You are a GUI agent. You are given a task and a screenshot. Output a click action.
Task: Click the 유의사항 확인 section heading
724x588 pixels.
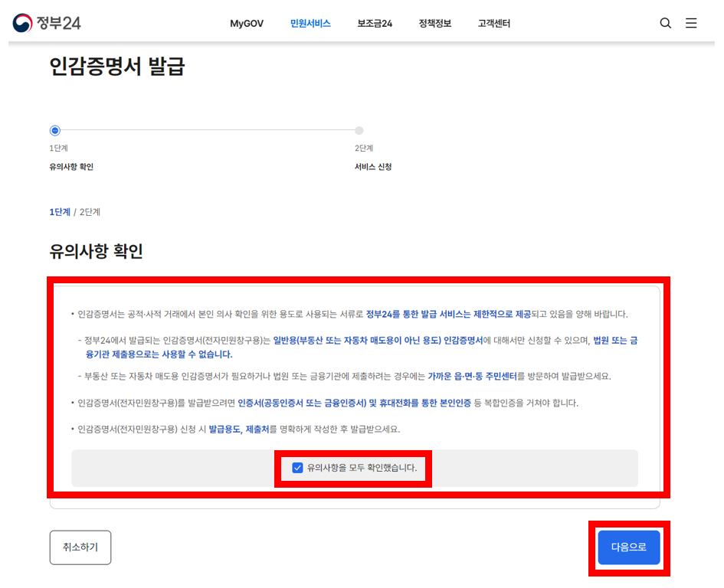coord(96,252)
